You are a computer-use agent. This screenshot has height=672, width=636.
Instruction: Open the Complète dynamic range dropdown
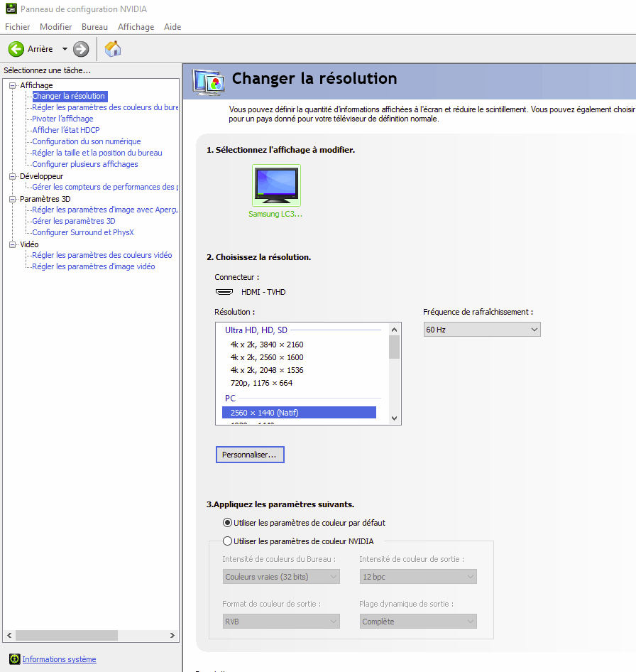[418, 622]
